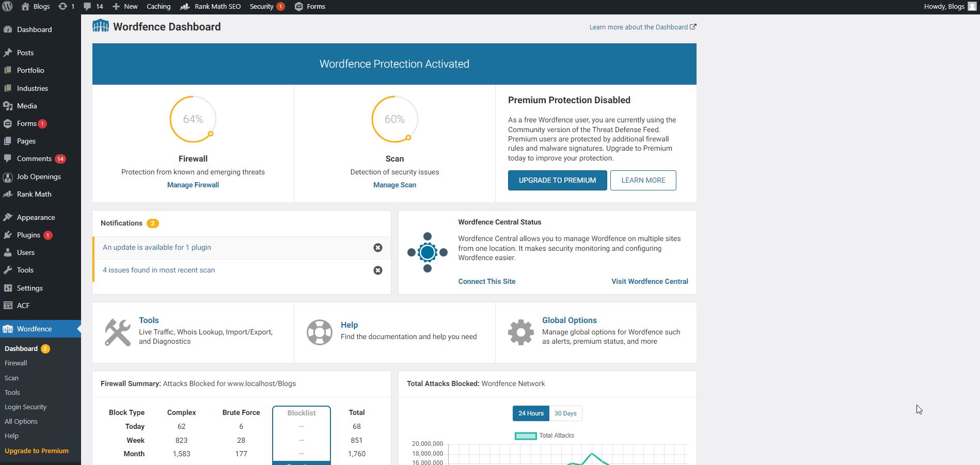The image size is (980, 465).
Task: Open Tools submenu under Wordfence
Action: click(12, 392)
